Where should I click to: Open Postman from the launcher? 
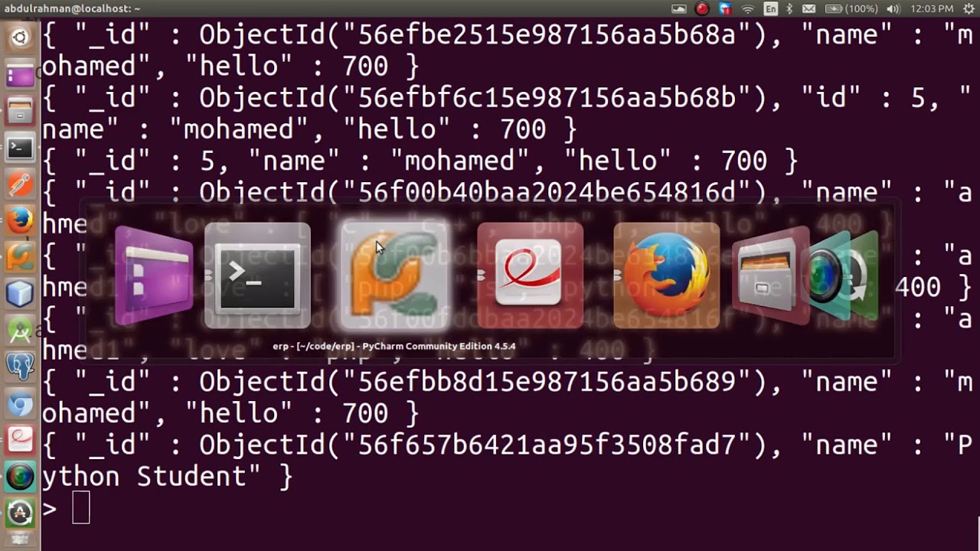click(20, 184)
